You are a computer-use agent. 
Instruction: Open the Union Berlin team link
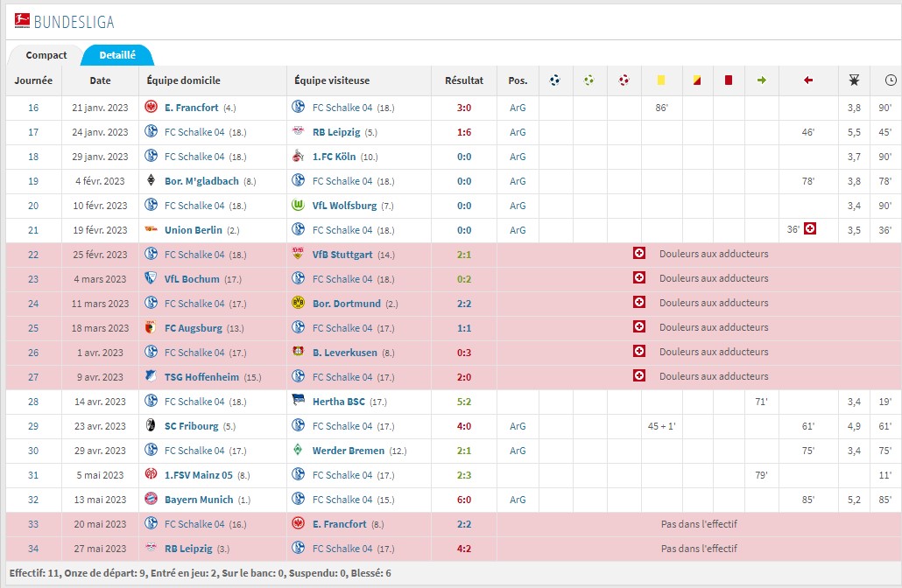pyautogui.click(x=194, y=230)
